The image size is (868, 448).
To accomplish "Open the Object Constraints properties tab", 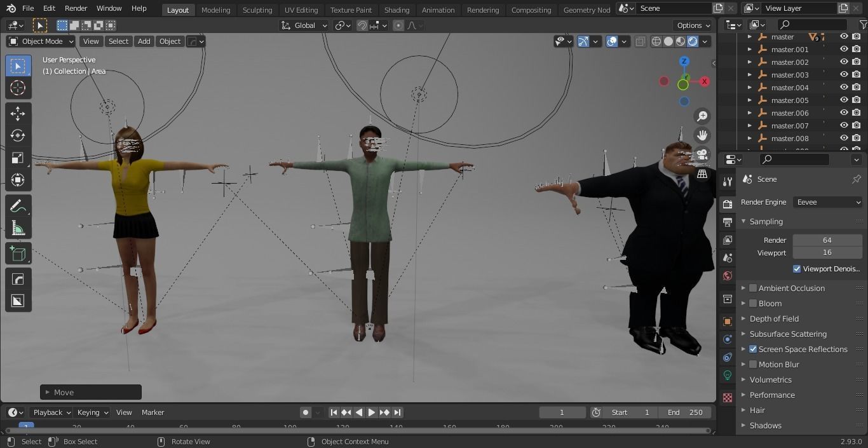I will pos(728,357).
